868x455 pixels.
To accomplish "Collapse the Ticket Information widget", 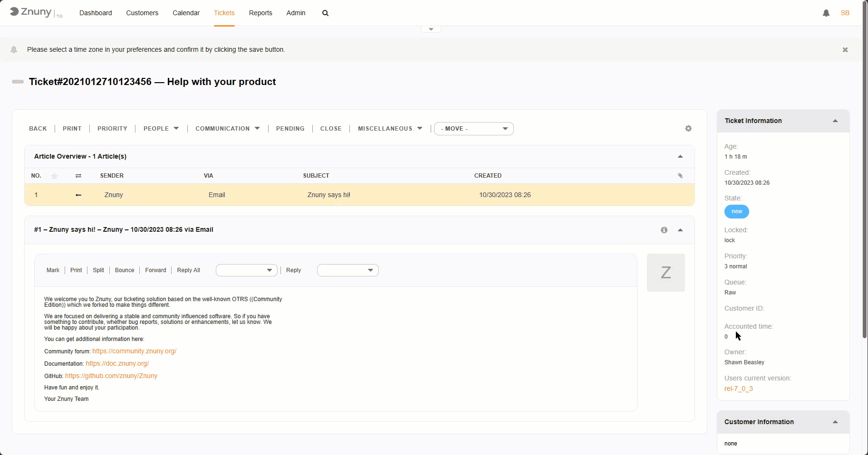I will 835,121.
